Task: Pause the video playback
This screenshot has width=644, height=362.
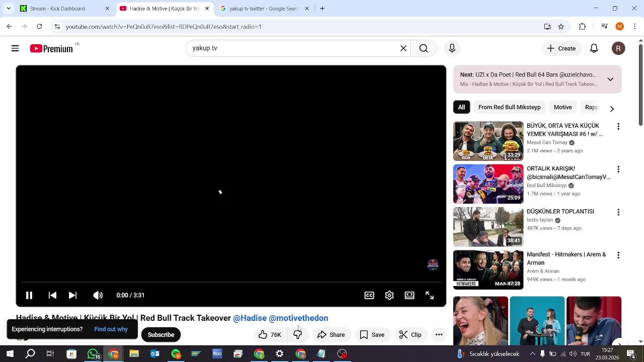Action: pos(29,295)
